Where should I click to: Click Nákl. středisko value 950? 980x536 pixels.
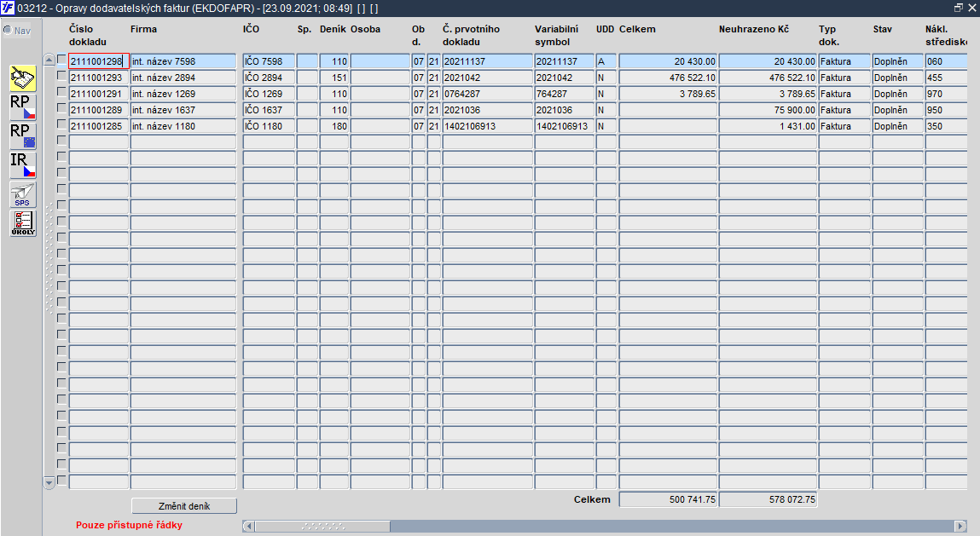946,110
